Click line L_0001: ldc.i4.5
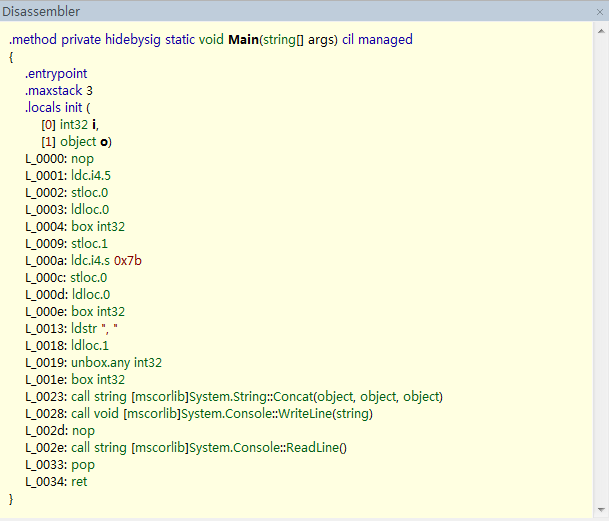 pyautogui.click(x=68, y=176)
